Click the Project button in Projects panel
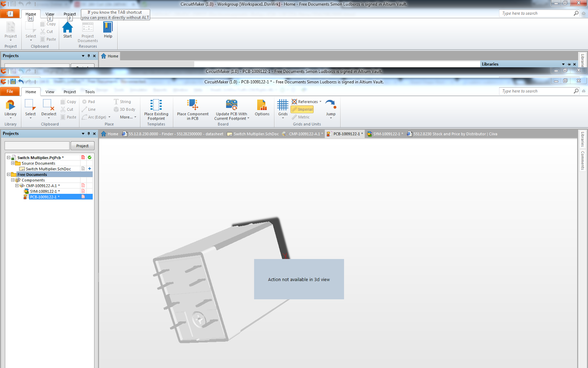The height and width of the screenshot is (368, 588). point(82,146)
